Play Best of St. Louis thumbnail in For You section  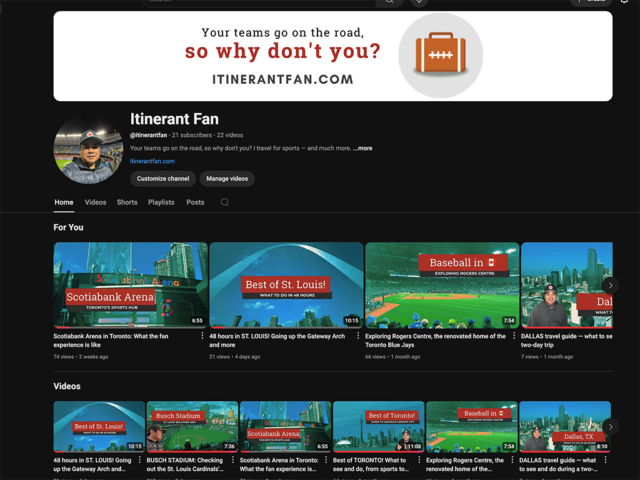click(x=286, y=285)
